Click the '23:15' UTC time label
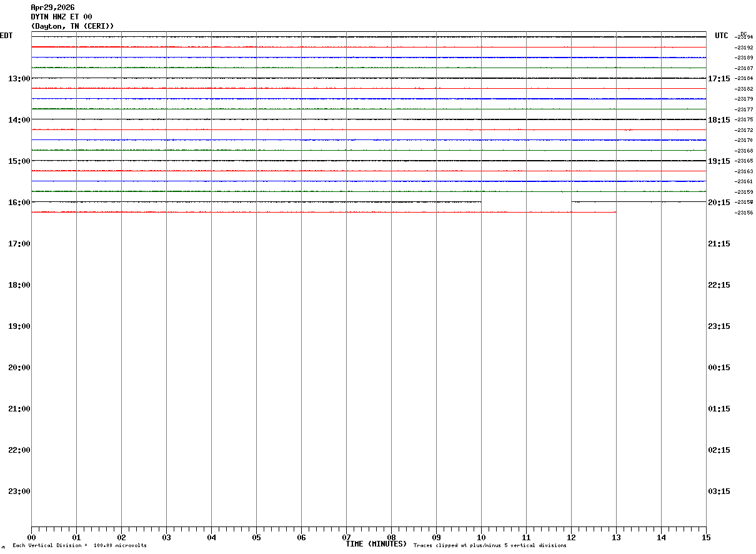The image size is (756, 554). pyautogui.click(x=719, y=326)
